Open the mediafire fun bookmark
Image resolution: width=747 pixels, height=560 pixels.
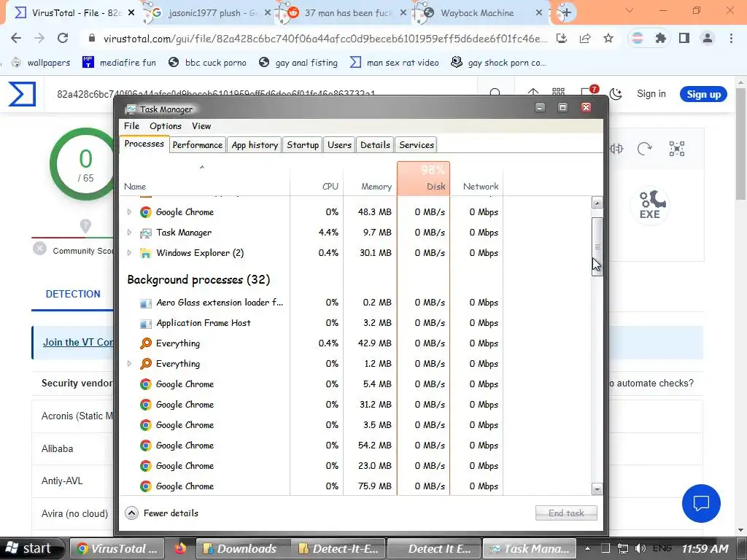click(x=119, y=63)
